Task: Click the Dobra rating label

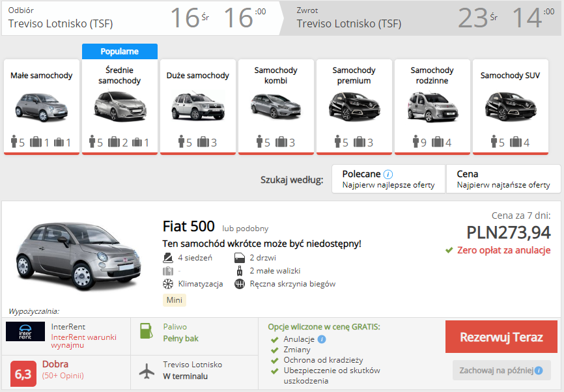Action: (x=55, y=364)
